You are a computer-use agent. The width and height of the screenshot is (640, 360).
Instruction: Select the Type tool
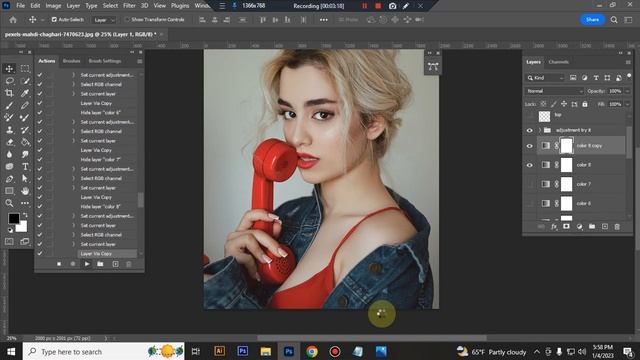pyautogui.click(x=25, y=167)
